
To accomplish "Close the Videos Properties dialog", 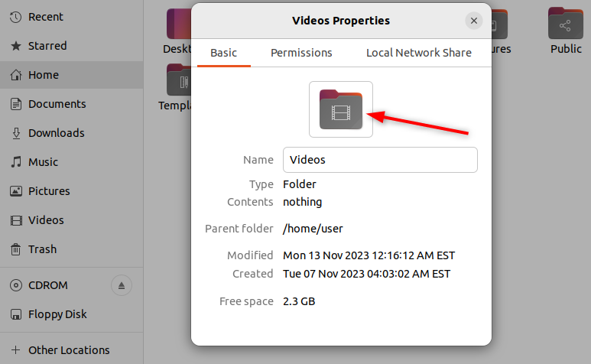I will click(474, 21).
